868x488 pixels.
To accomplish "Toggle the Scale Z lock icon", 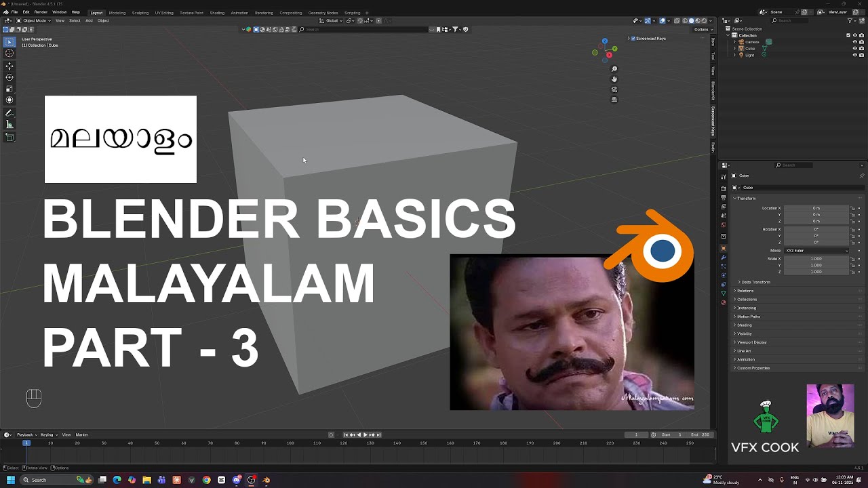I will [x=853, y=272].
